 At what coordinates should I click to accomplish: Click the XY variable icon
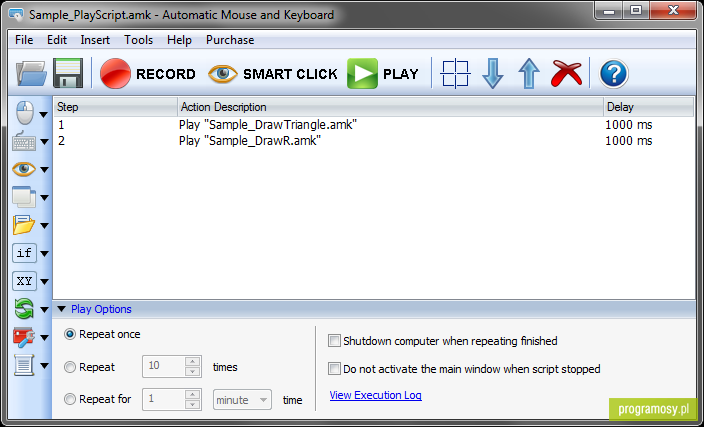24,281
